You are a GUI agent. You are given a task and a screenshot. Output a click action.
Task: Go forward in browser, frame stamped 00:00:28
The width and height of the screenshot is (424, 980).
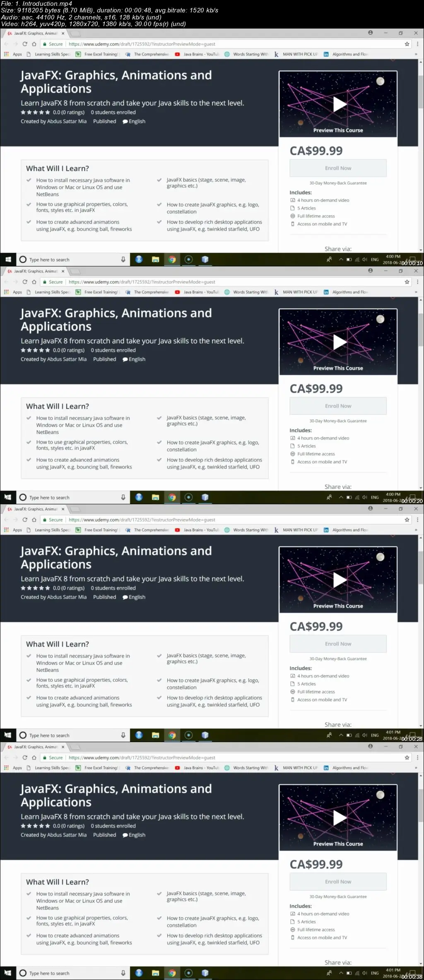coord(15,520)
